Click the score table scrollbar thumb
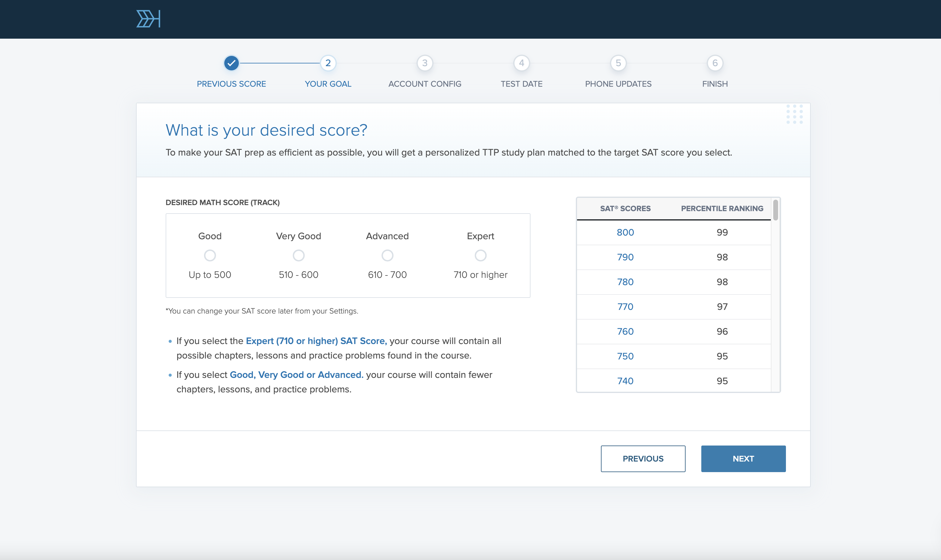The height and width of the screenshot is (560, 941). pyautogui.click(x=775, y=210)
